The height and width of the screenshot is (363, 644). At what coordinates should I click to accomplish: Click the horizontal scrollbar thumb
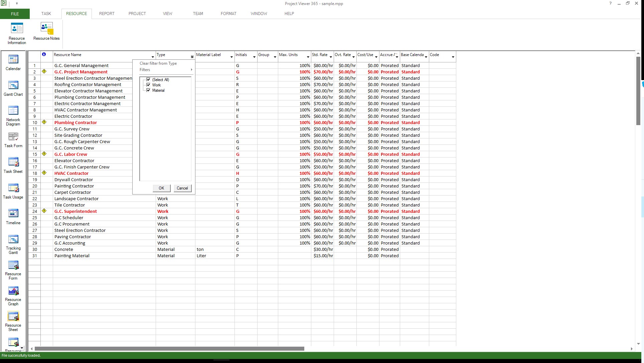click(169, 349)
